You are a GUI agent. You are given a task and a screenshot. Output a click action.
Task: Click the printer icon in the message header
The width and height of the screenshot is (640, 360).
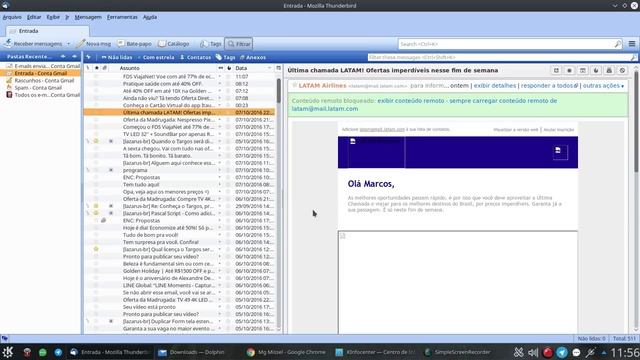pos(609,70)
